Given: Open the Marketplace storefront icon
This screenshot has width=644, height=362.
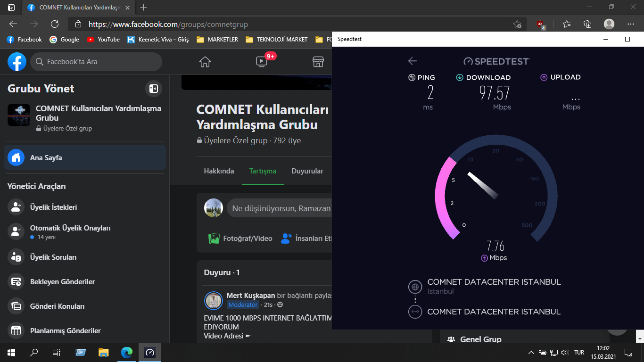Looking at the screenshot, I should (318, 62).
